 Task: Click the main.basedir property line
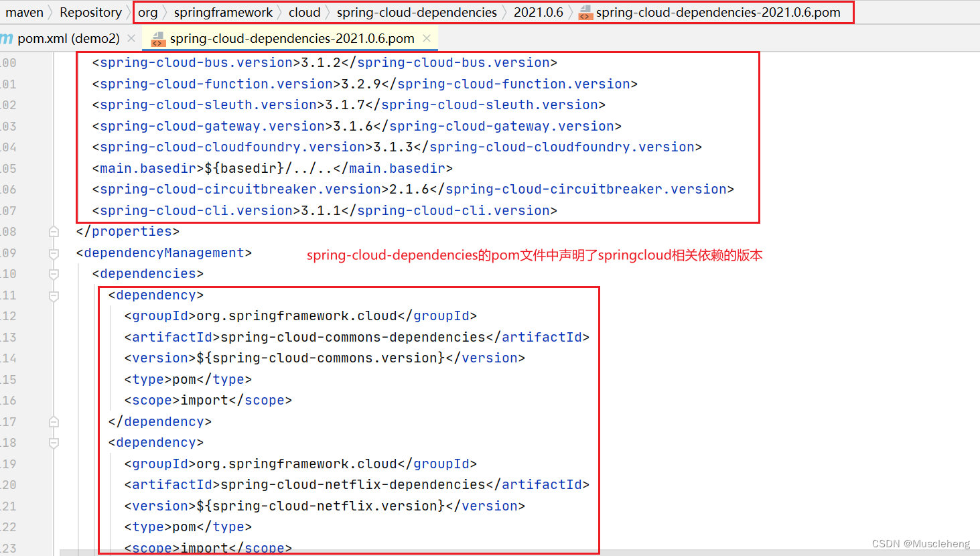tap(272, 168)
